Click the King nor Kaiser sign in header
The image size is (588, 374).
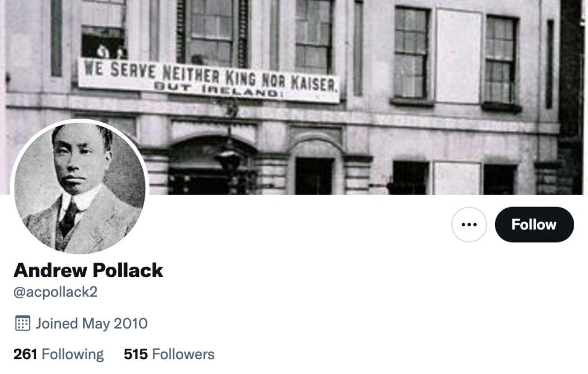pyautogui.click(x=209, y=80)
